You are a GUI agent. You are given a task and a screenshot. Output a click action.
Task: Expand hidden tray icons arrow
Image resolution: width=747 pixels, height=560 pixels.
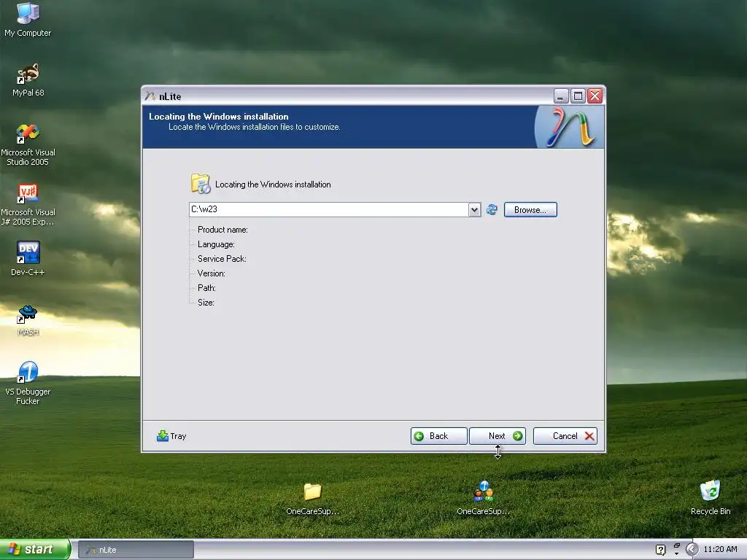[x=692, y=550]
